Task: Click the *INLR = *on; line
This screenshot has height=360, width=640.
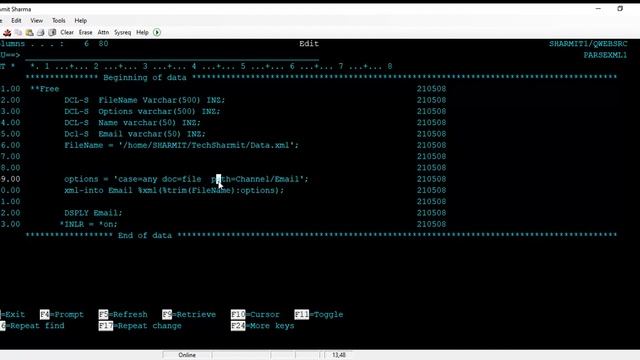Action: 88,224
